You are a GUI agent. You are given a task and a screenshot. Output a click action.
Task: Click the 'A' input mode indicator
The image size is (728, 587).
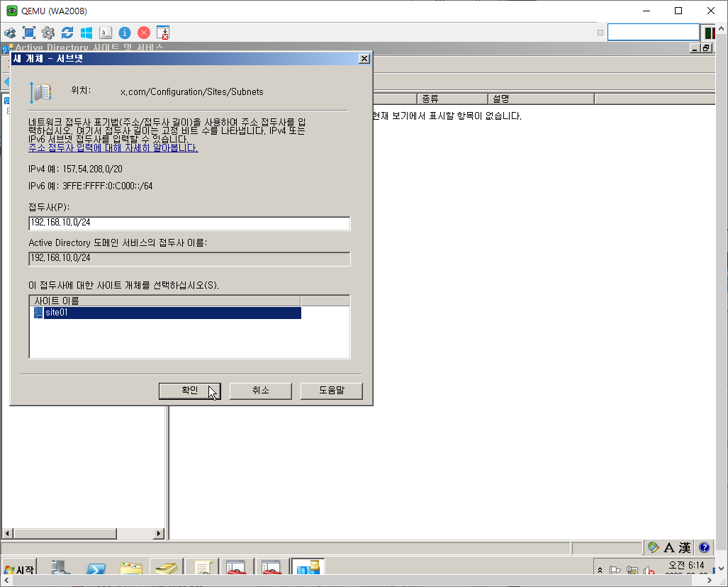(x=669, y=548)
